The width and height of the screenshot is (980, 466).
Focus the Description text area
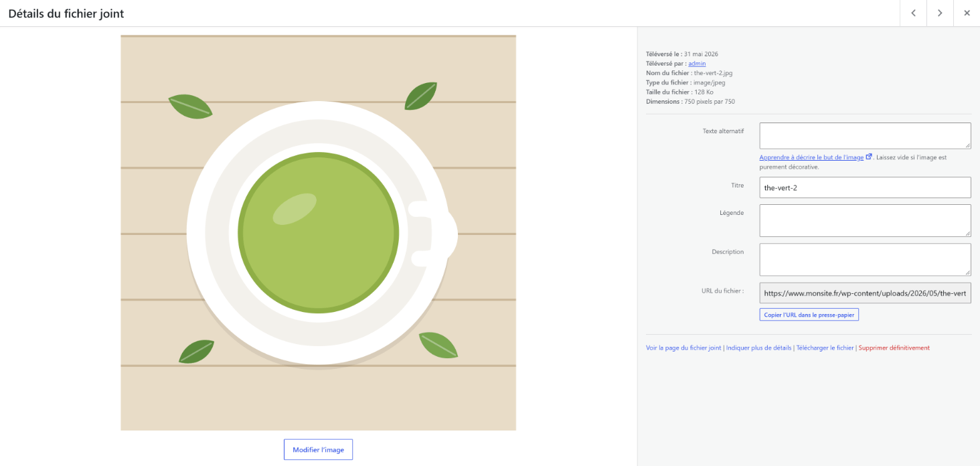coord(865,259)
